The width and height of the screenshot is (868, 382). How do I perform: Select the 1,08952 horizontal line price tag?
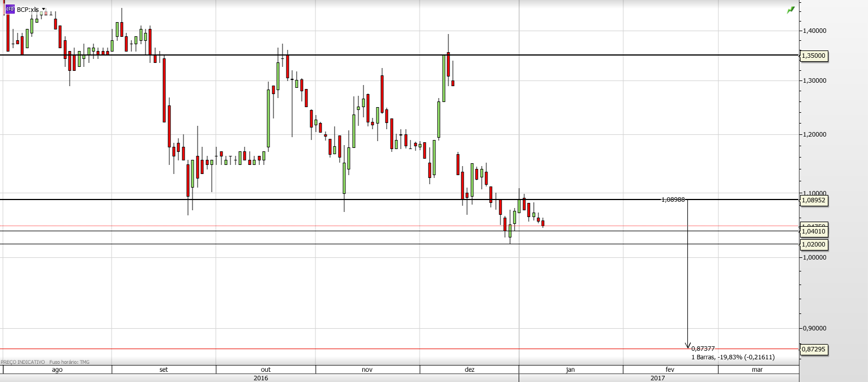(814, 200)
